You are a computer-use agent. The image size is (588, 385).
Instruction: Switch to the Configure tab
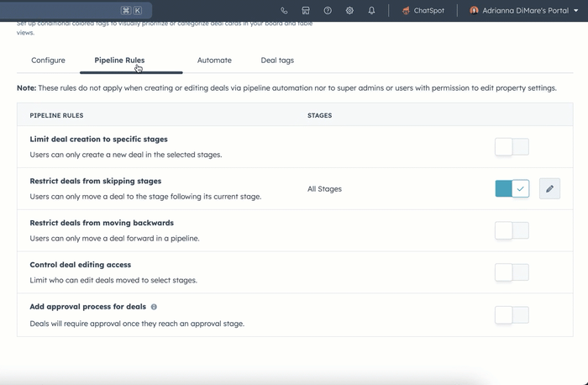point(48,60)
